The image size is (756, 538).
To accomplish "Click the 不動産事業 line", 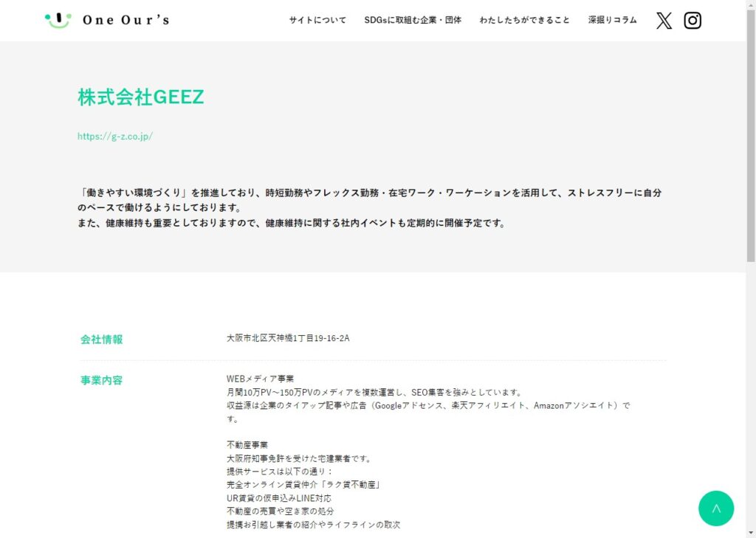I will (x=247, y=445).
